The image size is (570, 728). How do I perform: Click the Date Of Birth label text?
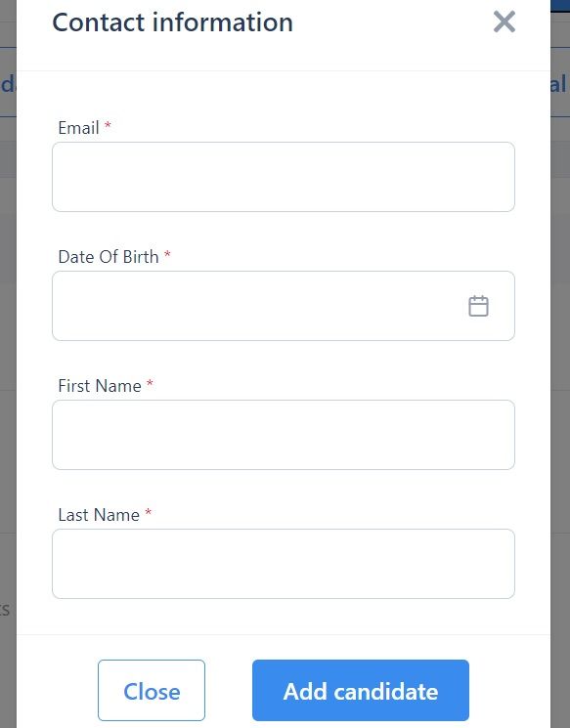[109, 257]
